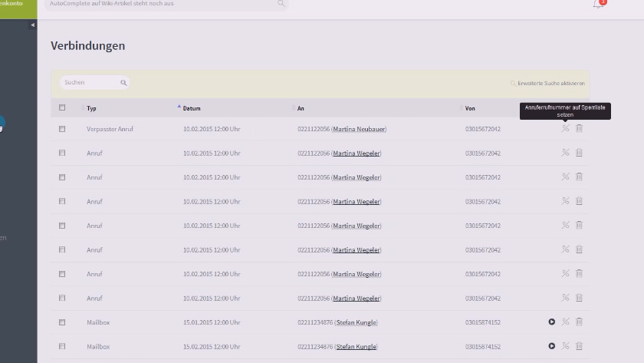This screenshot has width=644, height=363.
Task: Tick the select-all checkbox in the table header
Action: click(62, 107)
